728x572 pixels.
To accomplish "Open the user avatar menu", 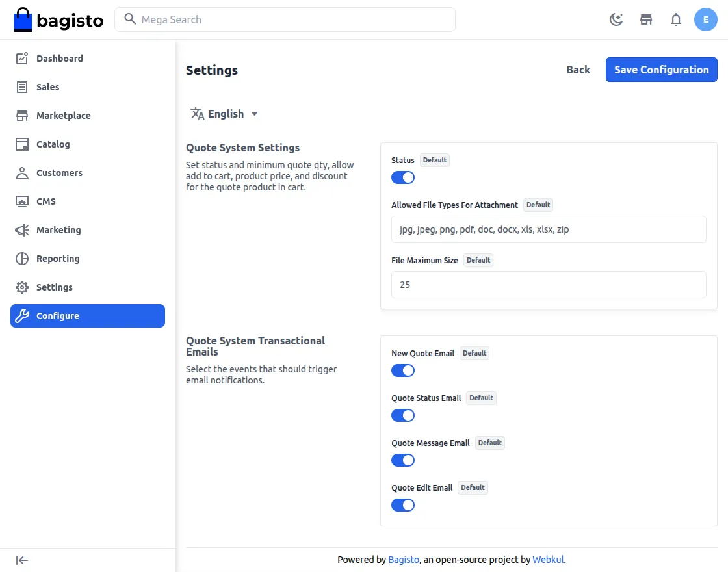I will pyautogui.click(x=706, y=19).
